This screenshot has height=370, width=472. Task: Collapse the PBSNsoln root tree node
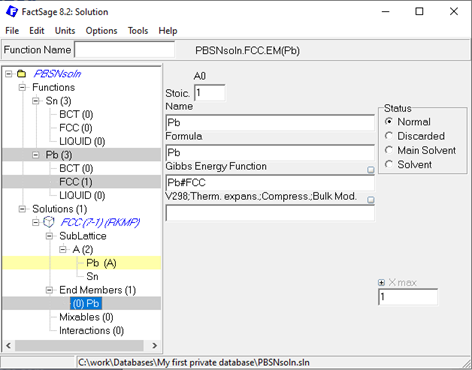tap(9, 74)
